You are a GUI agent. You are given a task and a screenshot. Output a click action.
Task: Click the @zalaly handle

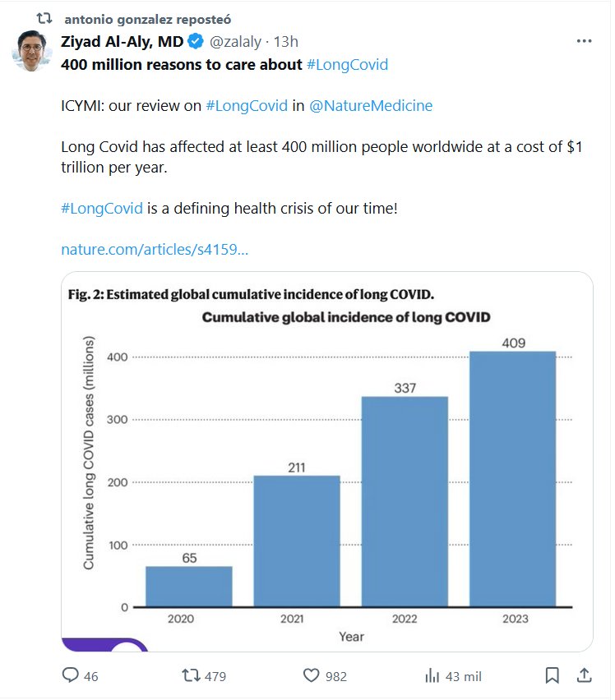[x=238, y=42]
